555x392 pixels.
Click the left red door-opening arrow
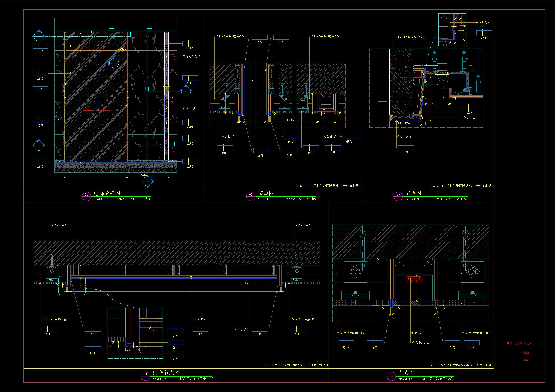pyautogui.click(x=89, y=110)
